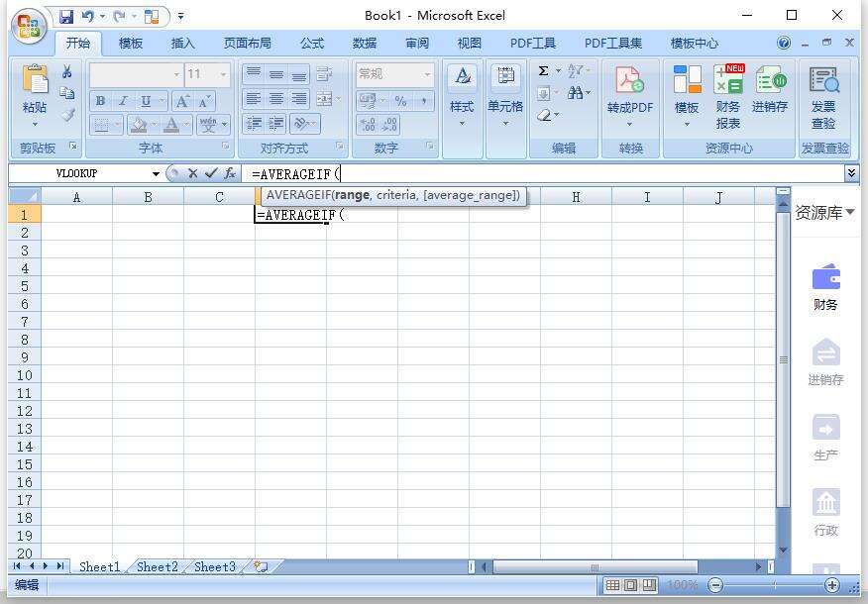Decrease indent icon
This screenshot has height=604, width=868.
(254, 124)
